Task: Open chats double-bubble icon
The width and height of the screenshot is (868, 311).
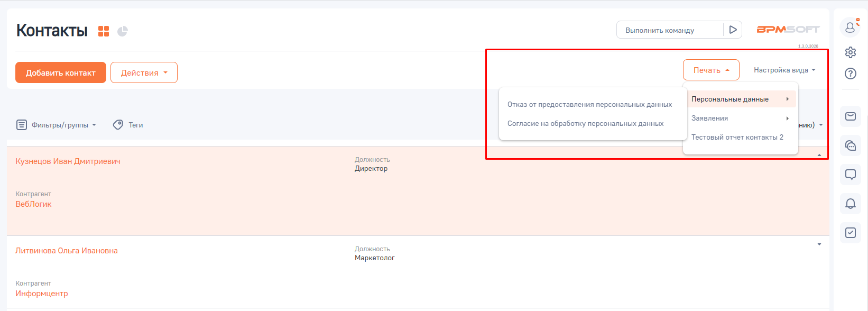Action: [851, 145]
